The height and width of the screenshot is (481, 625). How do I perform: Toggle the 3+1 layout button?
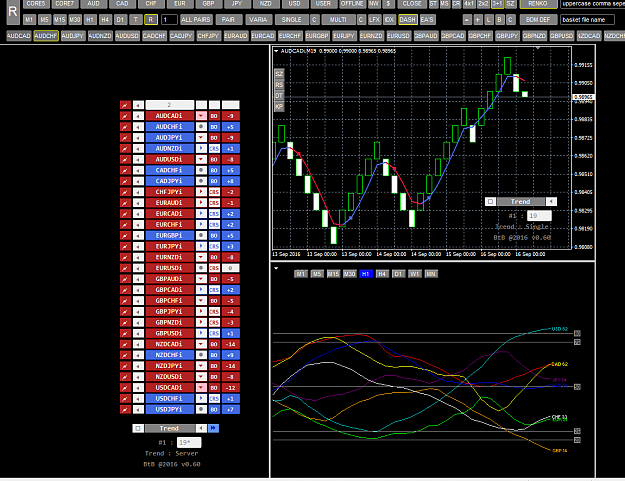[x=497, y=4]
